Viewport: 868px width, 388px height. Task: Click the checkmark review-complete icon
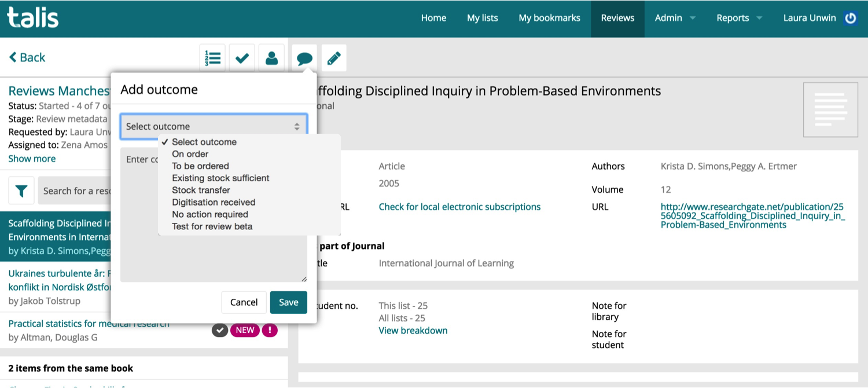242,57
